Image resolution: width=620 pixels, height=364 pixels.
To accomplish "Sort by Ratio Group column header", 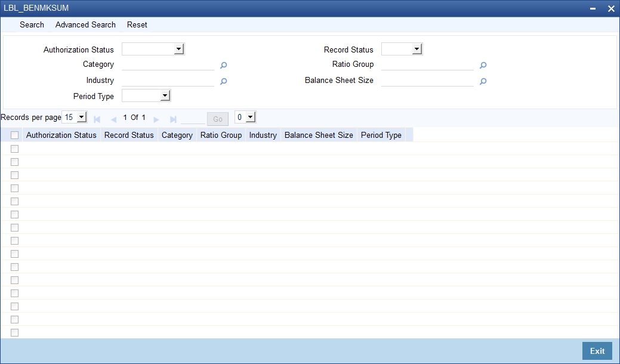I will tap(221, 135).
